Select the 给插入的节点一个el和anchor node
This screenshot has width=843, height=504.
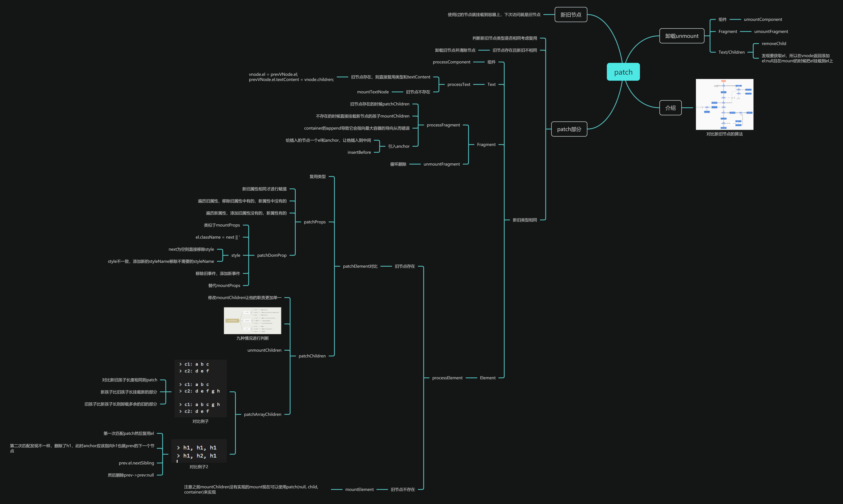[328, 140]
